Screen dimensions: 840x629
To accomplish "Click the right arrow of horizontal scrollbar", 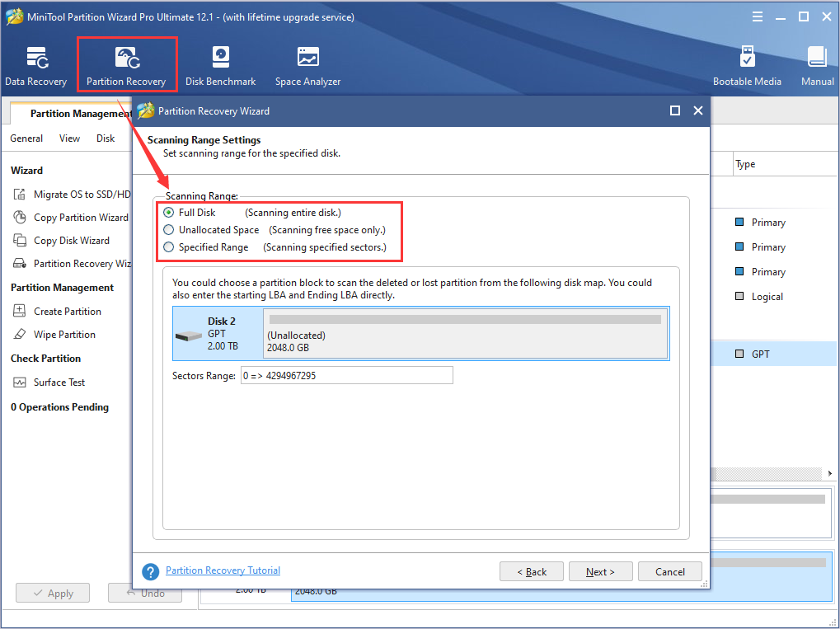I will pos(830,474).
